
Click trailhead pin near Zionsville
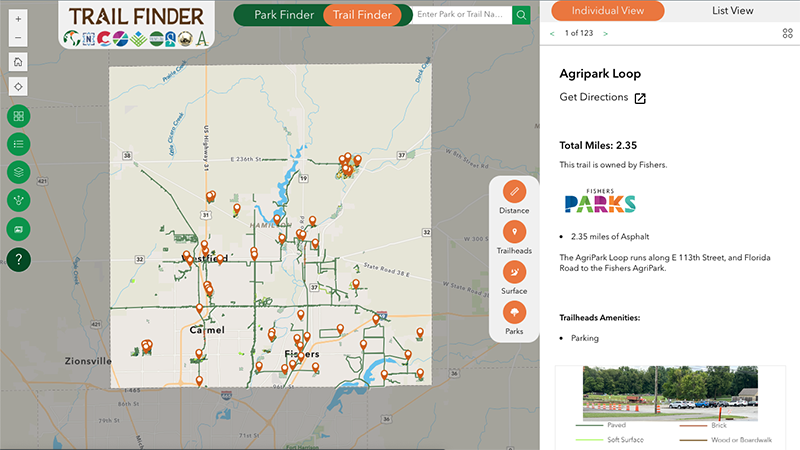point(147,346)
